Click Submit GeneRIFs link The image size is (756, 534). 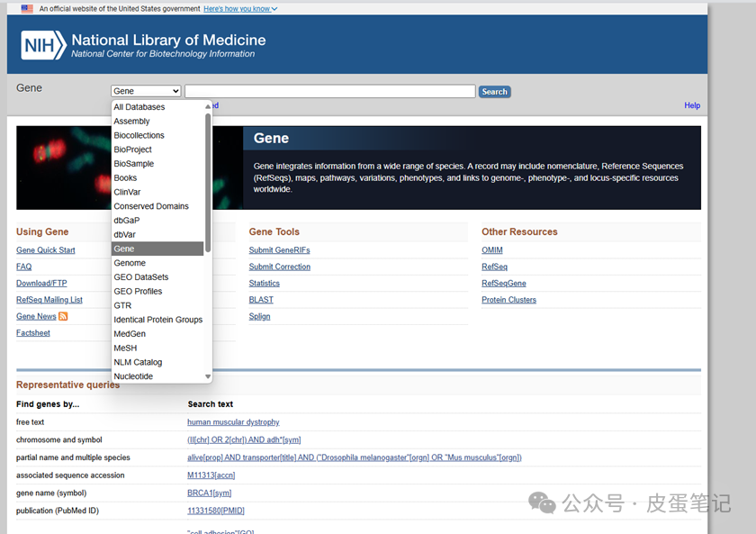(279, 249)
